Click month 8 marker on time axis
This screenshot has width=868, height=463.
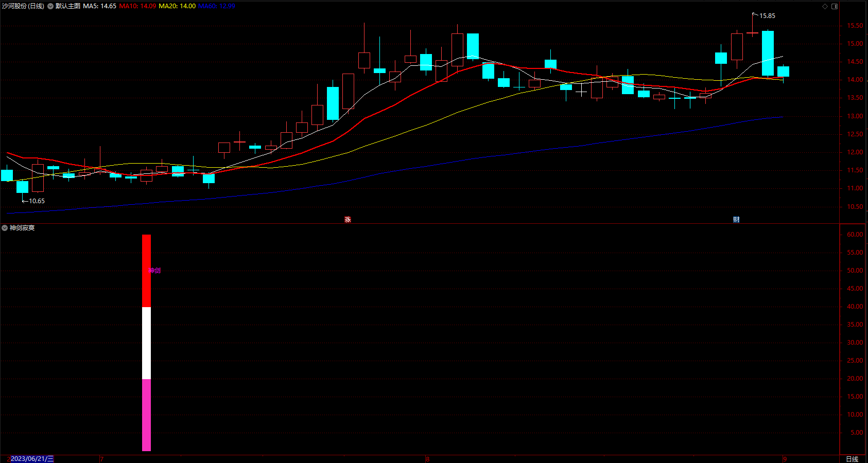427,459
